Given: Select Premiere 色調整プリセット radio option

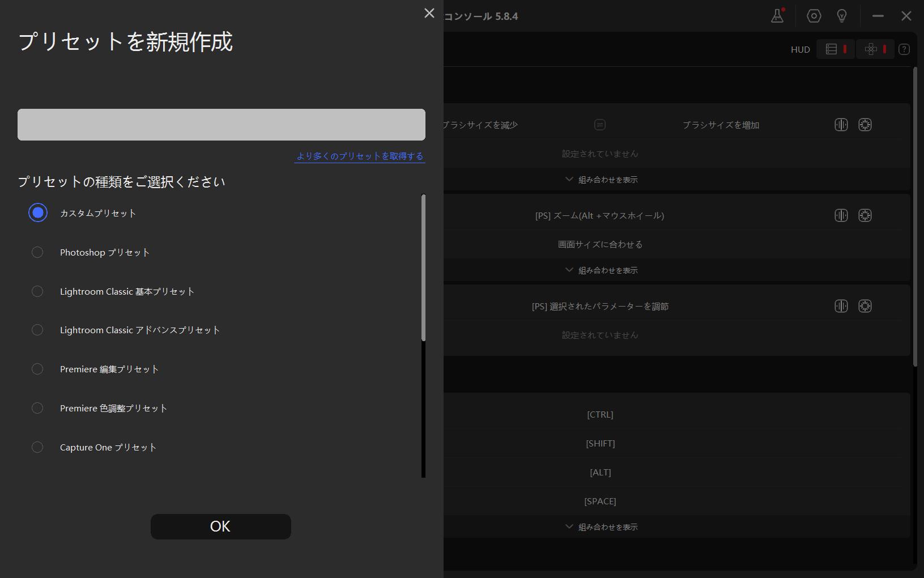Looking at the screenshot, I should (x=37, y=408).
